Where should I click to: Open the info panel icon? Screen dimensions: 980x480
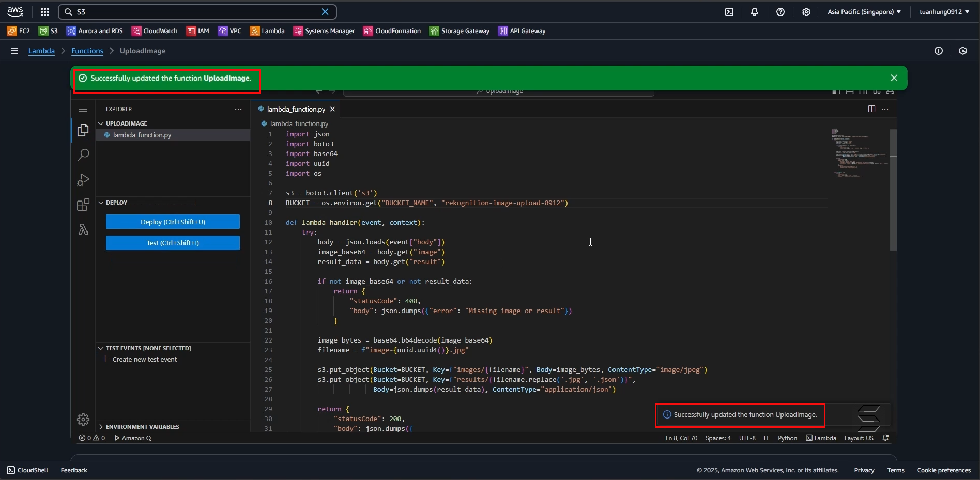point(939,51)
